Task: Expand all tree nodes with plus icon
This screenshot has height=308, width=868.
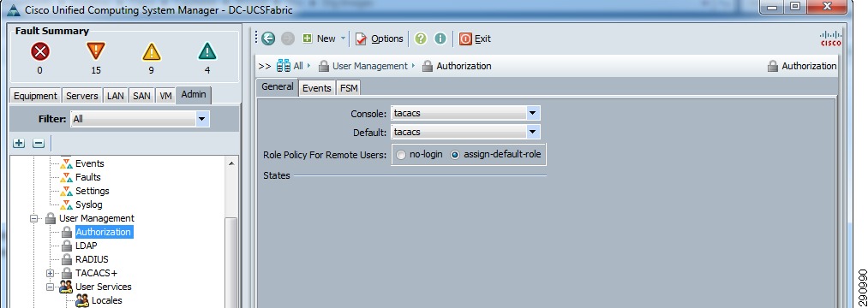Action: click(20, 143)
